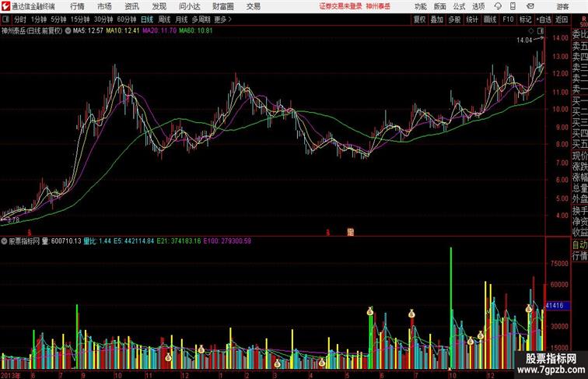Click the diamond icon above the price axis
The image size is (588, 379).
click(x=531, y=31)
